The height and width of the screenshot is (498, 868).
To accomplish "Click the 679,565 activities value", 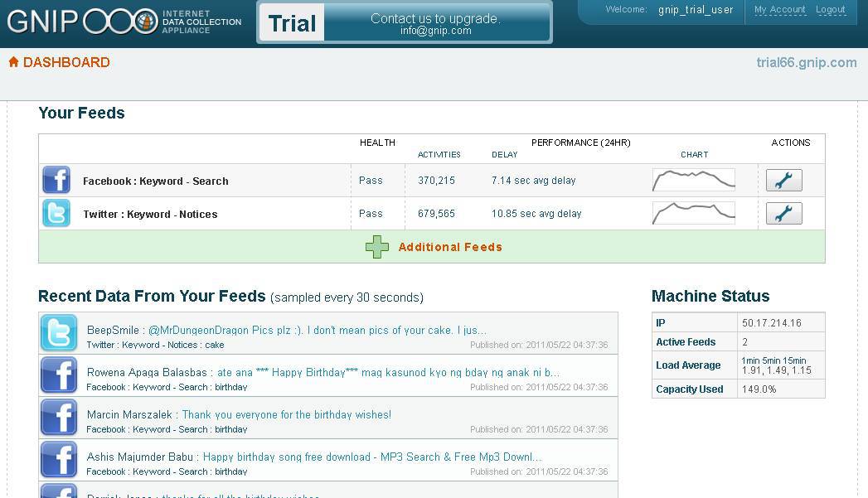I will (x=436, y=214).
